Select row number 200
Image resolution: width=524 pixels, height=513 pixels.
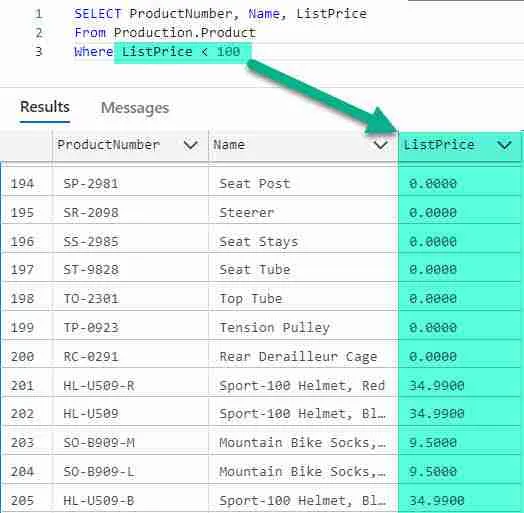(x=22, y=357)
